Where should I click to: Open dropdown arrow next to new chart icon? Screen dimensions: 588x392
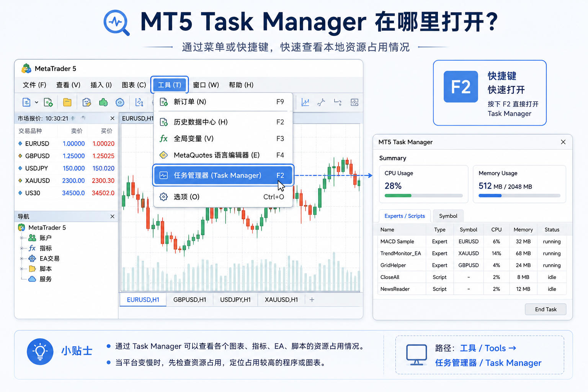(36, 102)
